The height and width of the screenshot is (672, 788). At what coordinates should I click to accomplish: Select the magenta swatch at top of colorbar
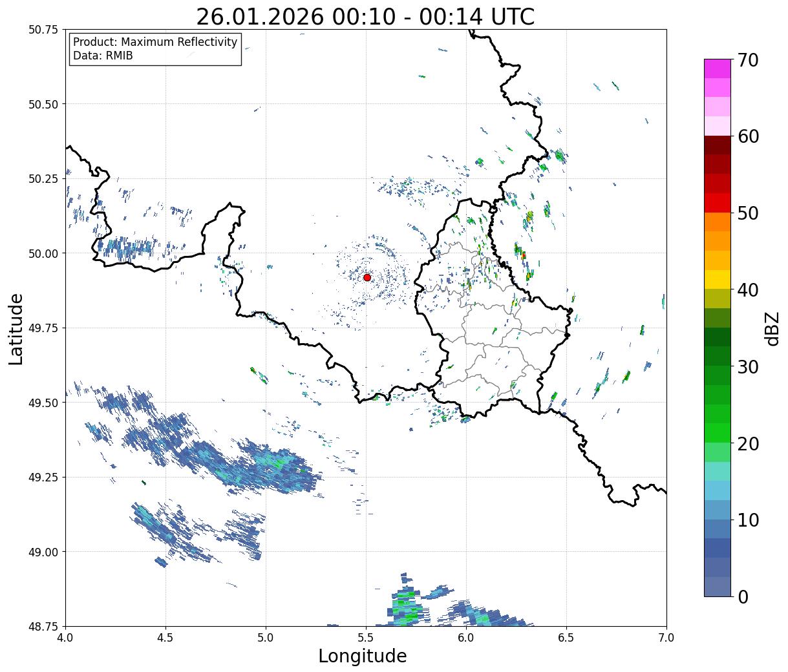coord(717,68)
